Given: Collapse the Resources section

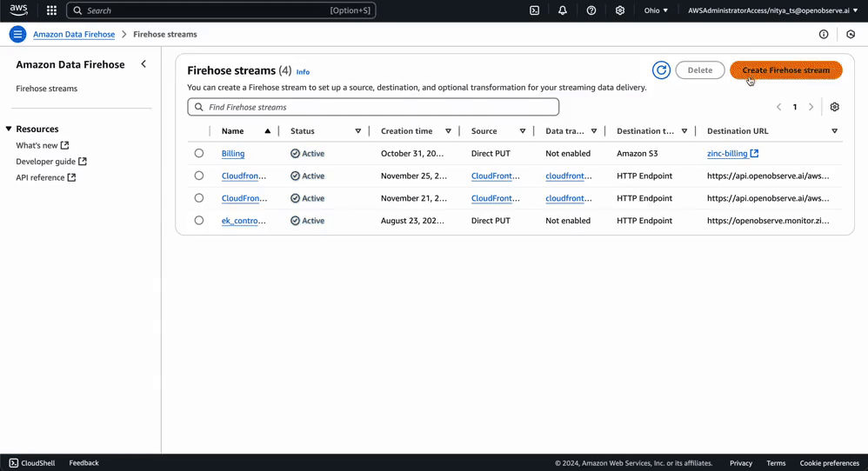Looking at the screenshot, I should click(x=9, y=129).
